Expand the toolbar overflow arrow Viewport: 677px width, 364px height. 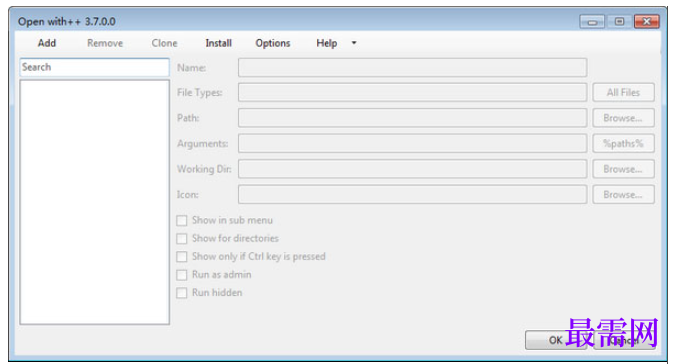354,43
